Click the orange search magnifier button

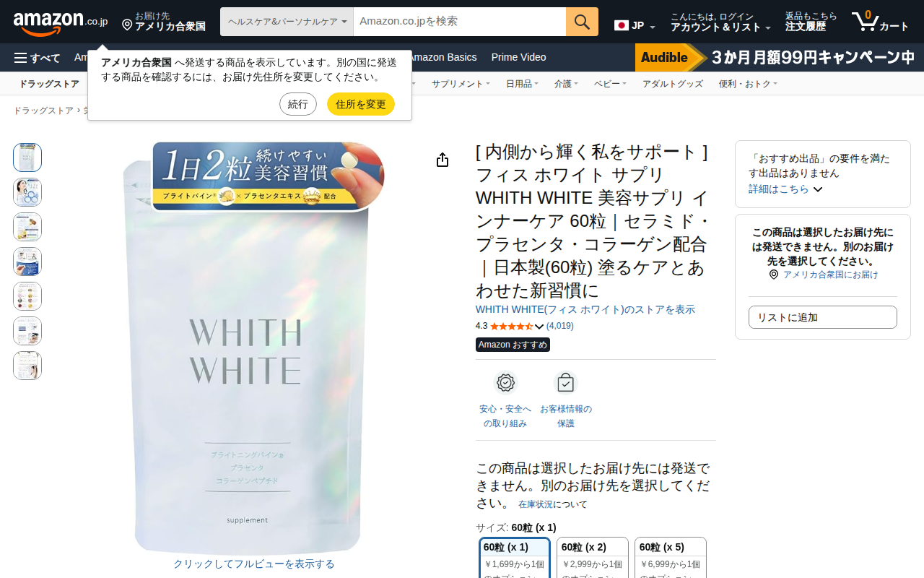pos(582,22)
